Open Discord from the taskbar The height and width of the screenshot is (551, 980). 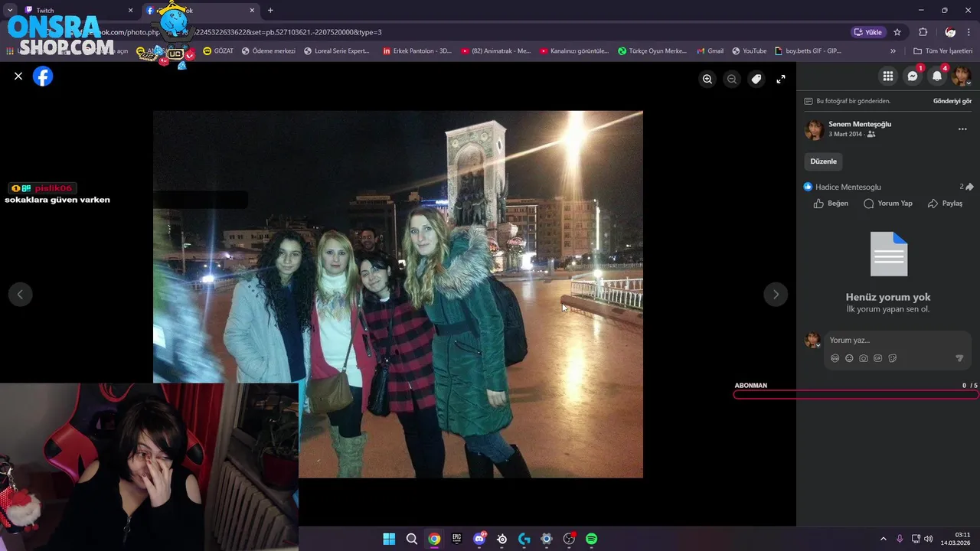479,539
